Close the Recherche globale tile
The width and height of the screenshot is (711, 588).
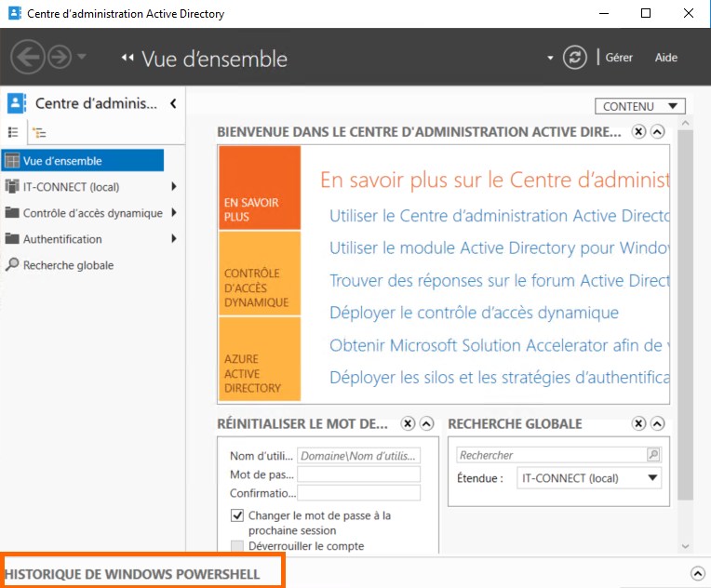pyautogui.click(x=638, y=423)
